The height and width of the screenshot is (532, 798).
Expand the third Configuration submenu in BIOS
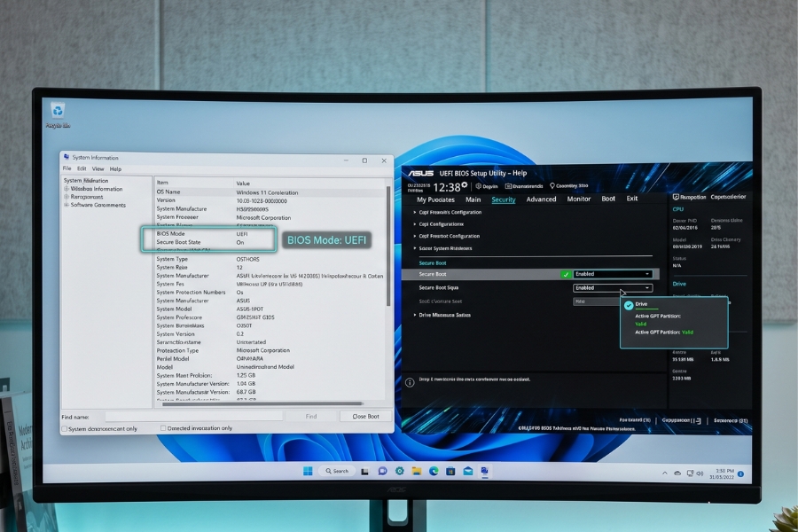point(415,236)
